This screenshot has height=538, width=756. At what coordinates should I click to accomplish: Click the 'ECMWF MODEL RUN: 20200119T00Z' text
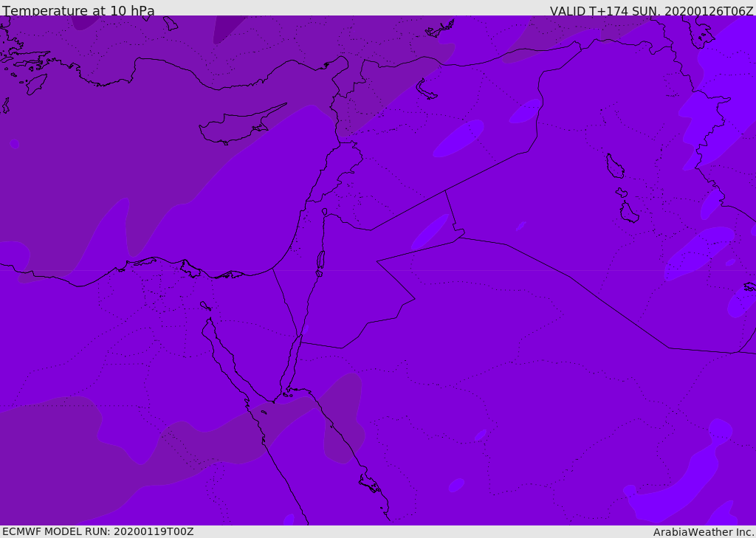coord(98,531)
